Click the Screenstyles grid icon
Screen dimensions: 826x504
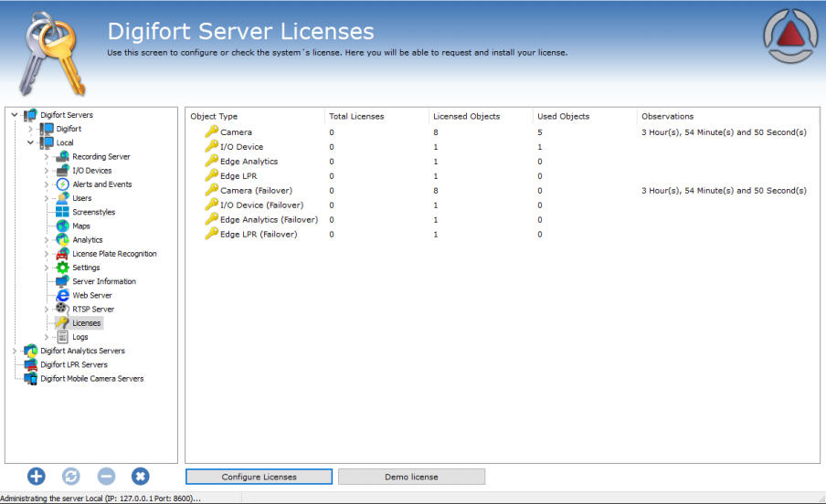pos(62,212)
